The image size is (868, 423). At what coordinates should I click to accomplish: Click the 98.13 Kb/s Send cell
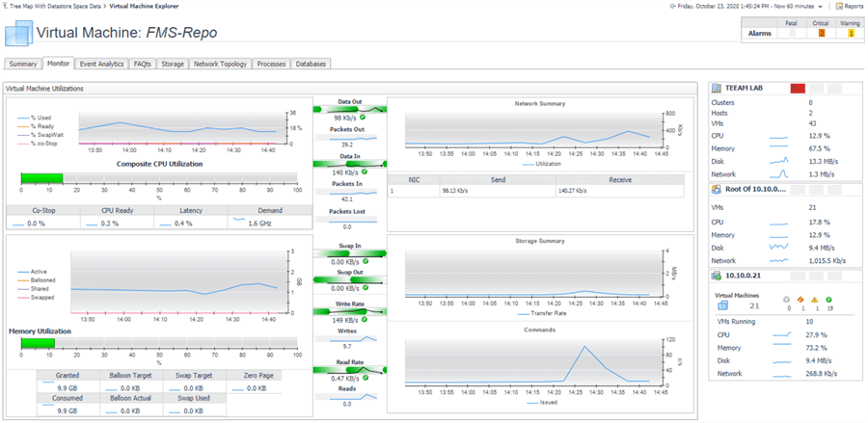(x=498, y=191)
